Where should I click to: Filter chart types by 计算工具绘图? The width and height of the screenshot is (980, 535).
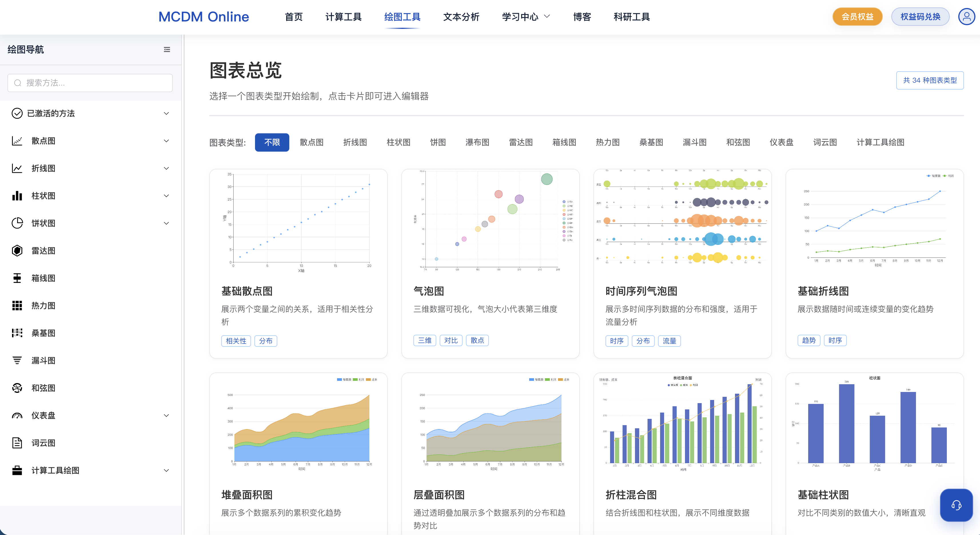coord(880,142)
